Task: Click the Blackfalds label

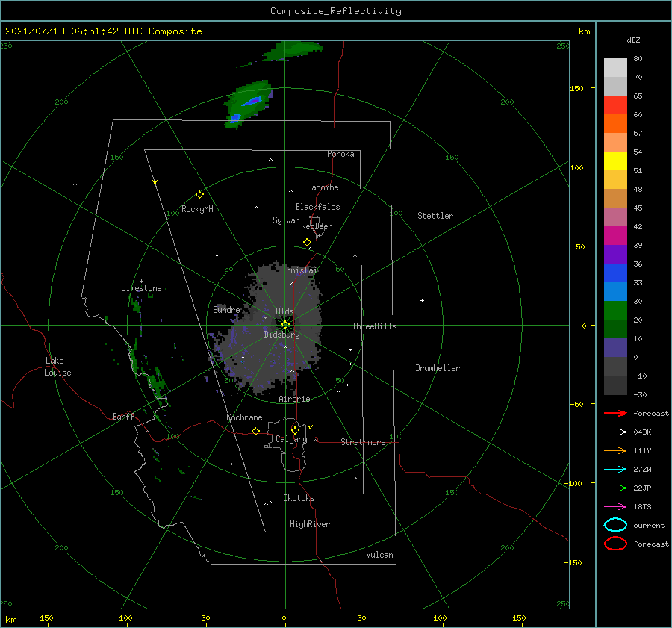Action: (x=317, y=207)
